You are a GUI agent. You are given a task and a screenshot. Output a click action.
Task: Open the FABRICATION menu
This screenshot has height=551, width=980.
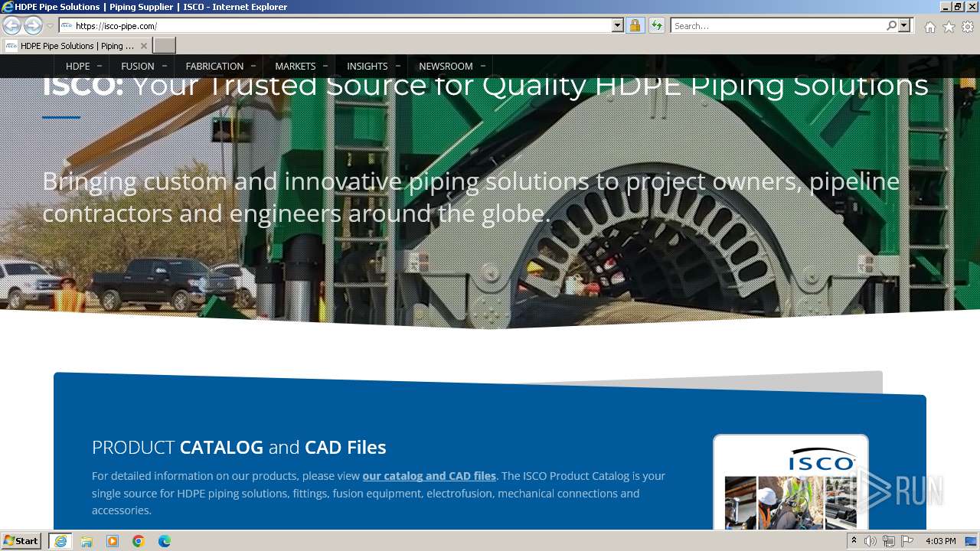pyautogui.click(x=214, y=67)
